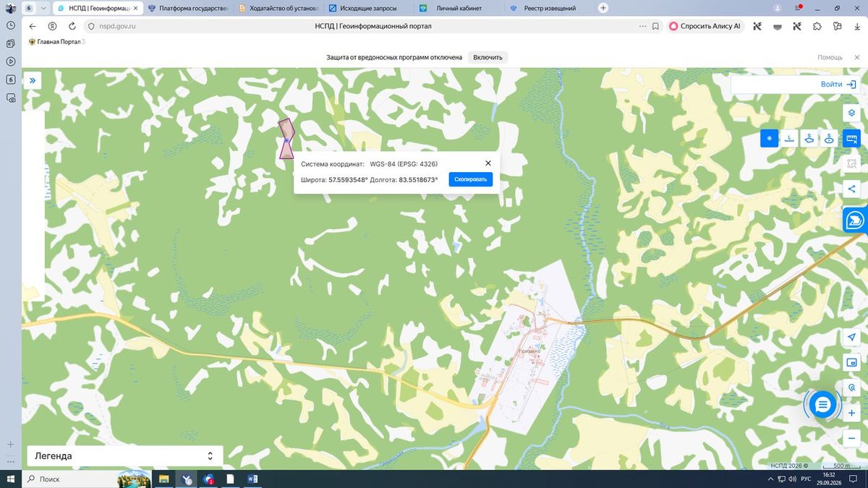Switch to Реестр извещений tab
Viewport: 868px width, 488px height.
(549, 8)
